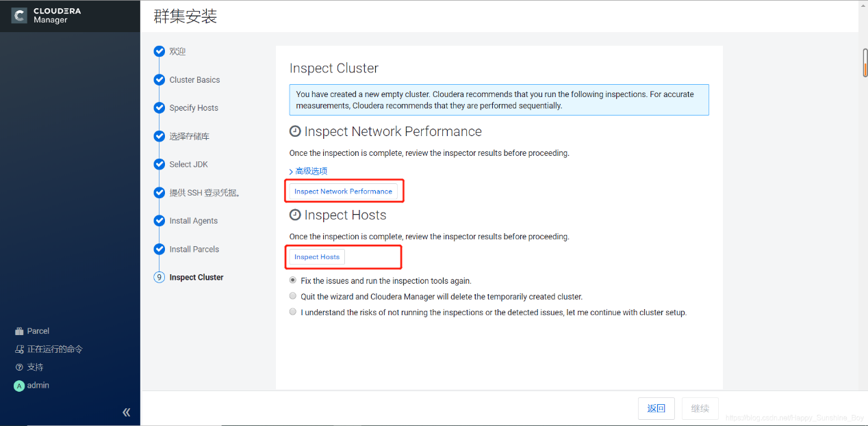Click the 返回 back button
Viewport: 868px width, 426px height.
[x=656, y=408]
